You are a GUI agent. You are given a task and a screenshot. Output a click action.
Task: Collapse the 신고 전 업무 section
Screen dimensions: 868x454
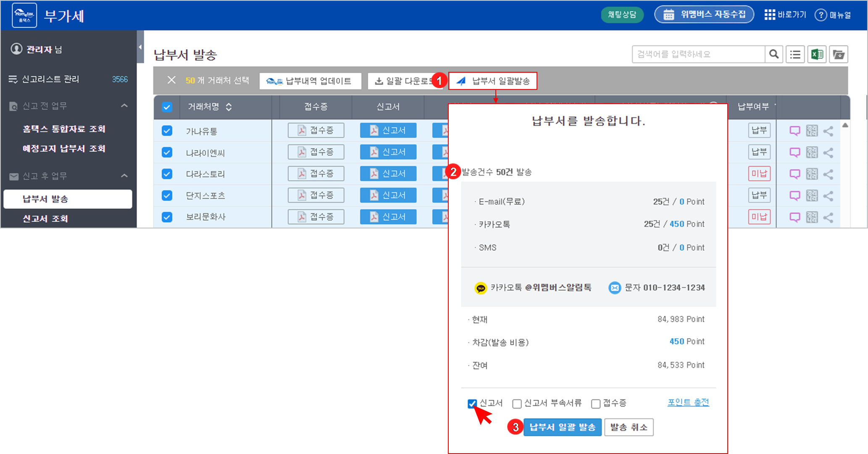click(124, 105)
